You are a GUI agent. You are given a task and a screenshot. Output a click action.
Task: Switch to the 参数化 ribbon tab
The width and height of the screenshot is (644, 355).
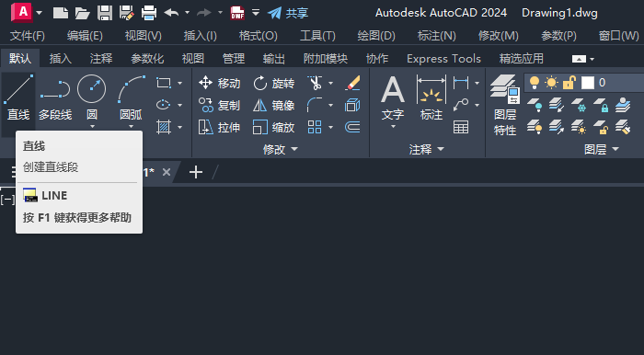tap(147, 59)
